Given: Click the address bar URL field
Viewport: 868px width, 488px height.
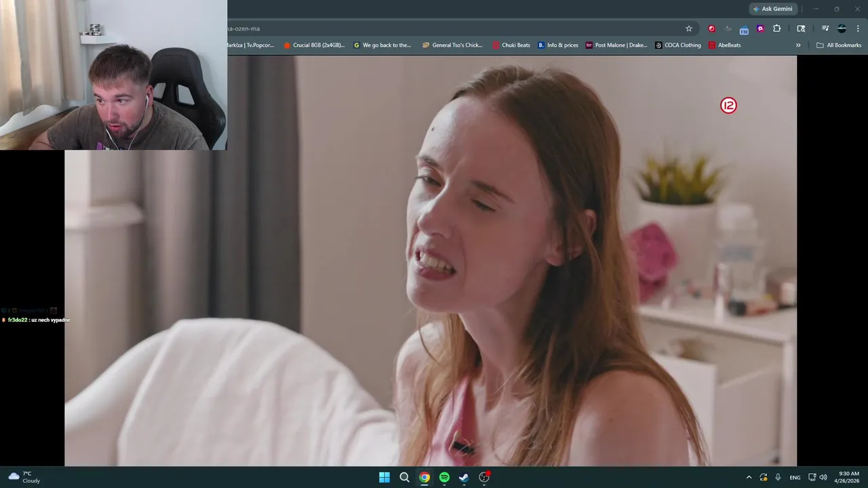Looking at the screenshot, I should [x=454, y=28].
